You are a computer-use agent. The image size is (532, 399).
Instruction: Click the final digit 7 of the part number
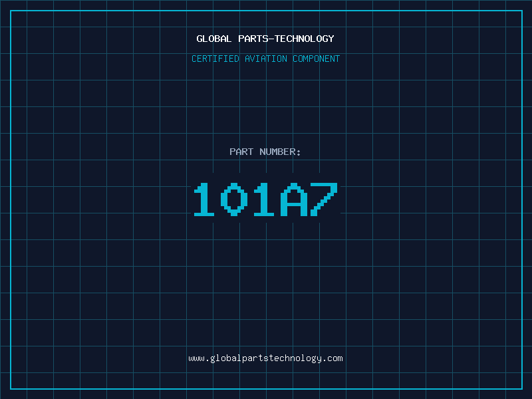[324, 199]
